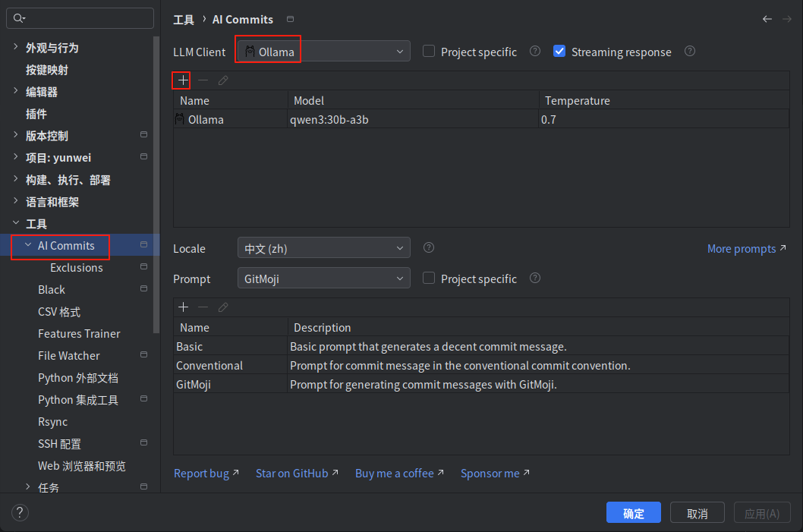Image resolution: width=803 pixels, height=532 pixels.
Task: Open help icon beside Locale dropdown
Action: pos(429,248)
